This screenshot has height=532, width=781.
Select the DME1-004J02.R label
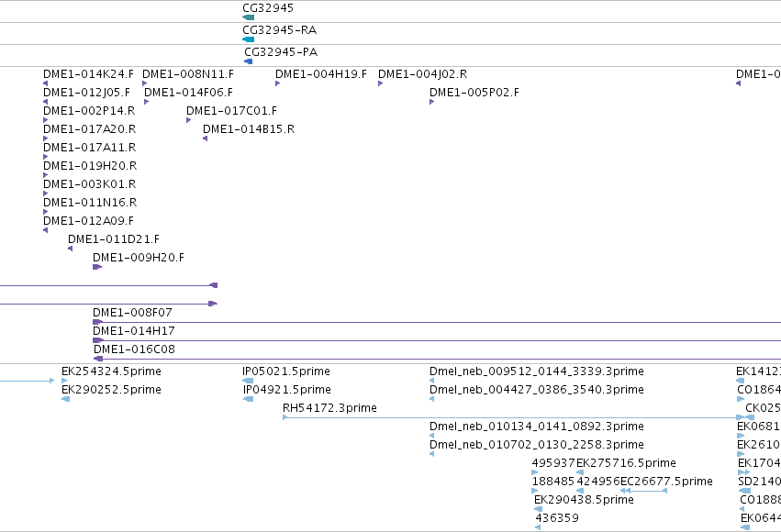click(x=422, y=74)
